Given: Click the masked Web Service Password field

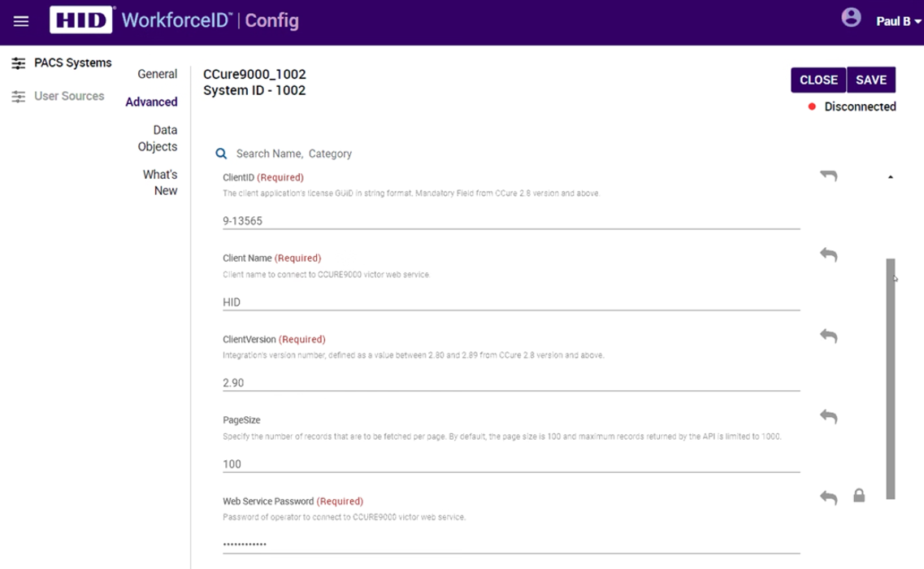Looking at the screenshot, I should click(511, 545).
